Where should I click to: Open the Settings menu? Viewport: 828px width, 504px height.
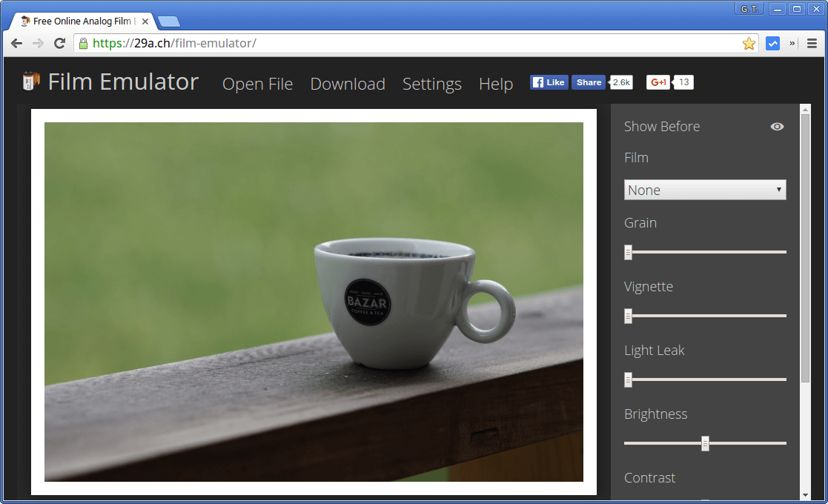pyautogui.click(x=432, y=84)
